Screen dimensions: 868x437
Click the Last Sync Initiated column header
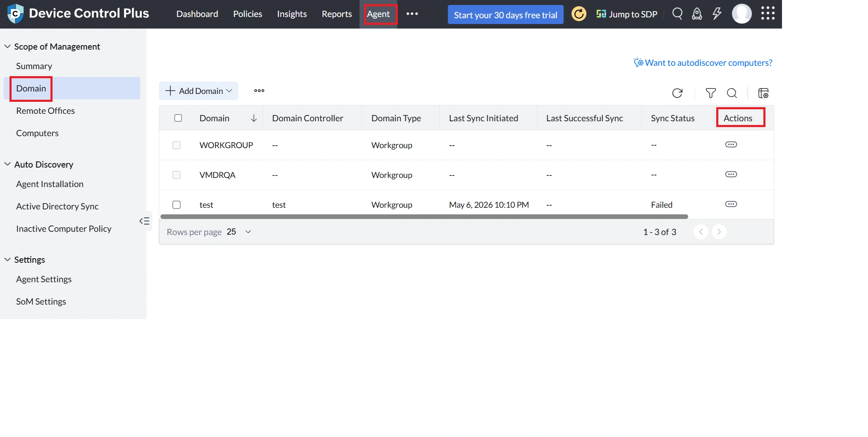pyautogui.click(x=483, y=118)
